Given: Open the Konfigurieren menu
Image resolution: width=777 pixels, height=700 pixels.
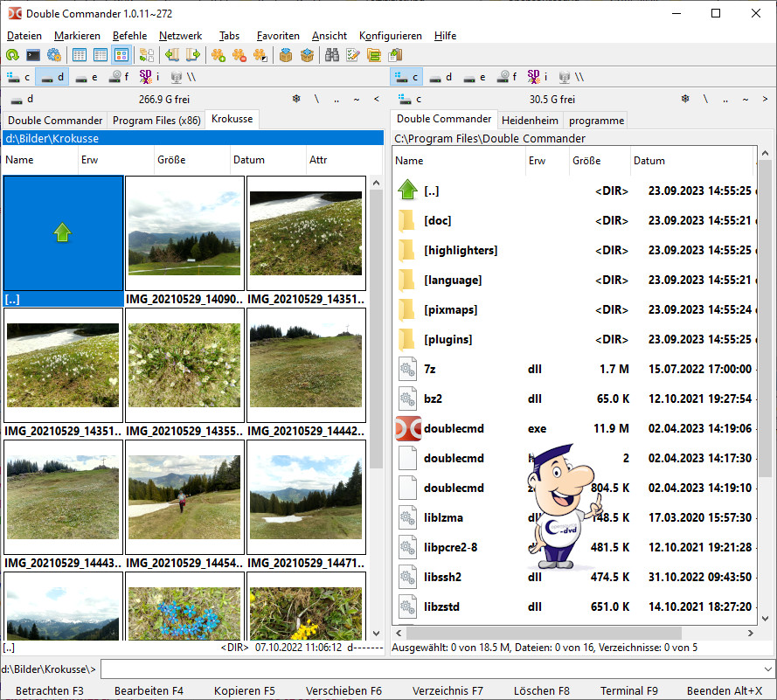Looking at the screenshot, I should coord(390,36).
